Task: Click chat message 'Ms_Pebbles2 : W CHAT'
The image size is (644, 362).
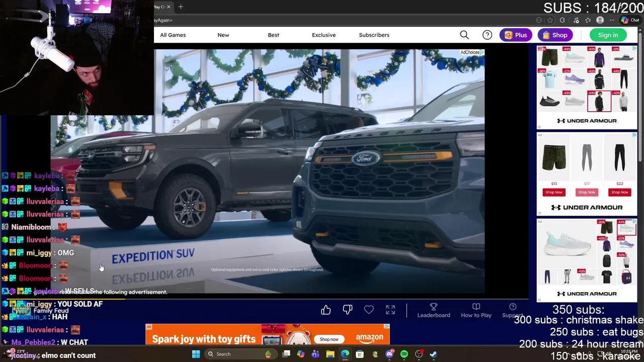Action: pyautogui.click(x=50, y=342)
